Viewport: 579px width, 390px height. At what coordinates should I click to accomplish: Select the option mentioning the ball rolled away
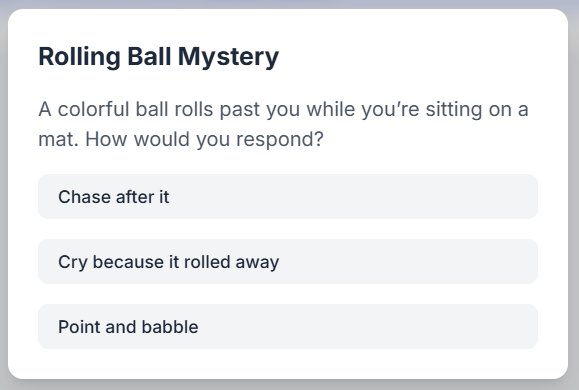pos(288,261)
